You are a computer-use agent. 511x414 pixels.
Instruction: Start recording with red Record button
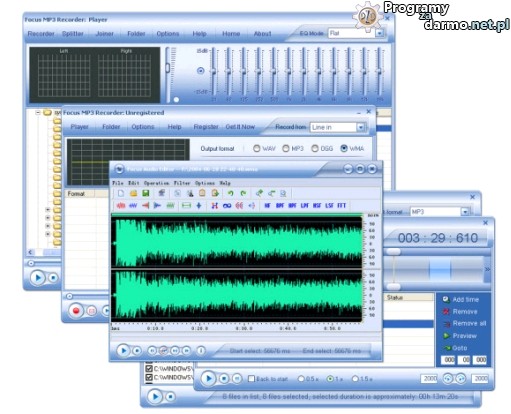coord(76,311)
